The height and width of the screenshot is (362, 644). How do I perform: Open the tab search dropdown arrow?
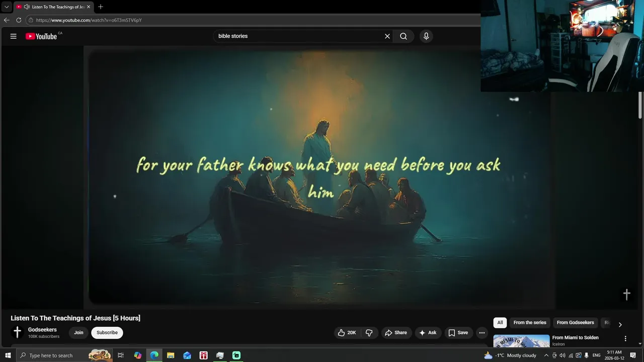coord(7,7)
